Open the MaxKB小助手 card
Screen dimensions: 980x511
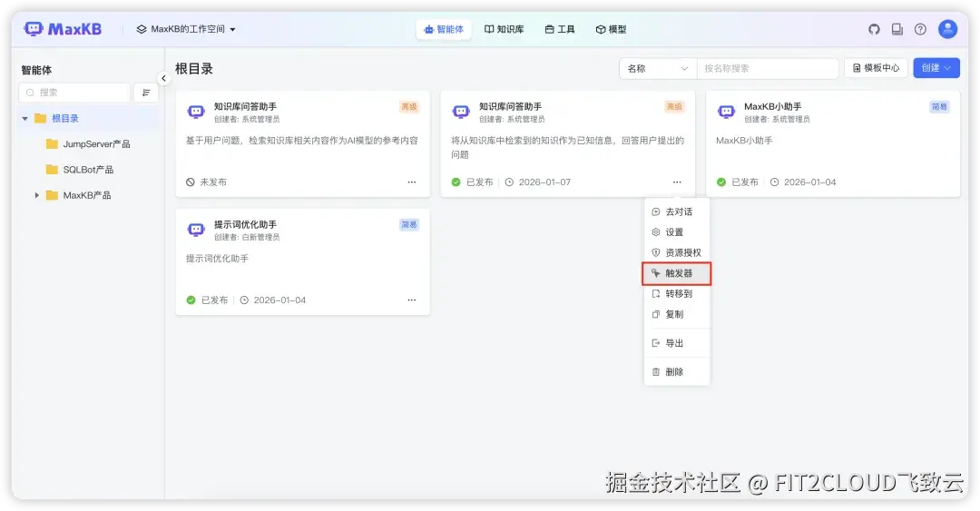(x=832, y=143)
